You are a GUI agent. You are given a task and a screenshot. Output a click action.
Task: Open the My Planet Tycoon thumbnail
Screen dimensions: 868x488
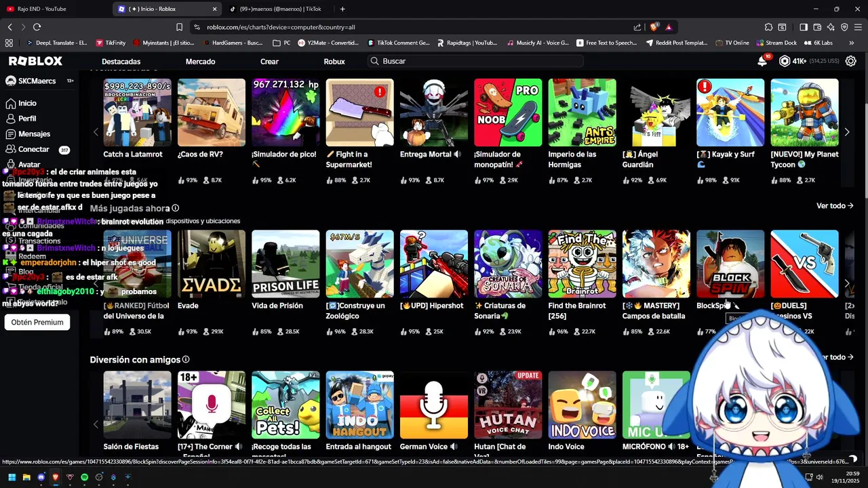click(x=804, y=113)
